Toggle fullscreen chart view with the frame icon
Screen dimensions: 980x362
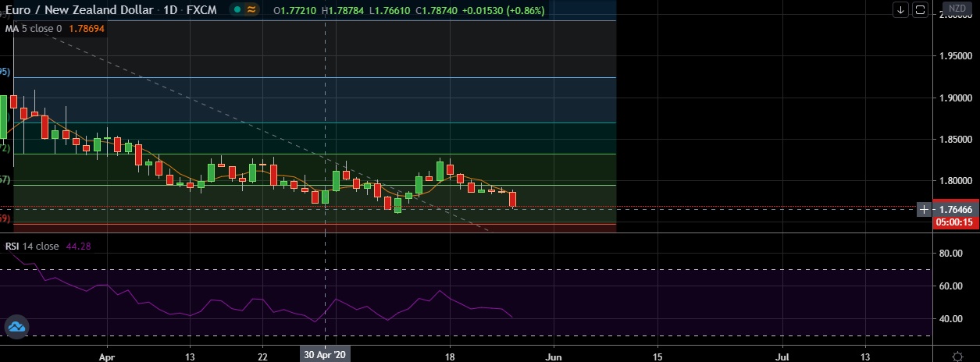(920, 10)
